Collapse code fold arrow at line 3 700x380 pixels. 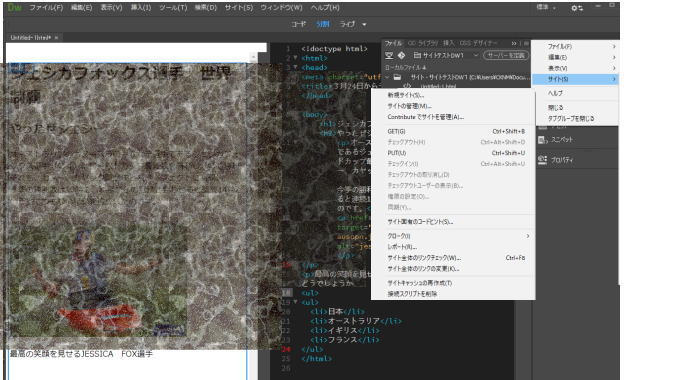(295, 67)
